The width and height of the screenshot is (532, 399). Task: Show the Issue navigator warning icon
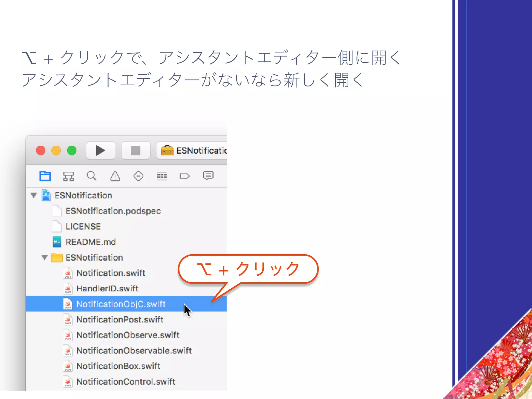click(x=115, y=176)
